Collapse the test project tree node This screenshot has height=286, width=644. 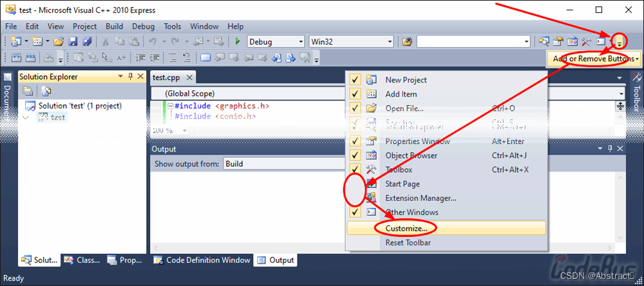[26, 118]
